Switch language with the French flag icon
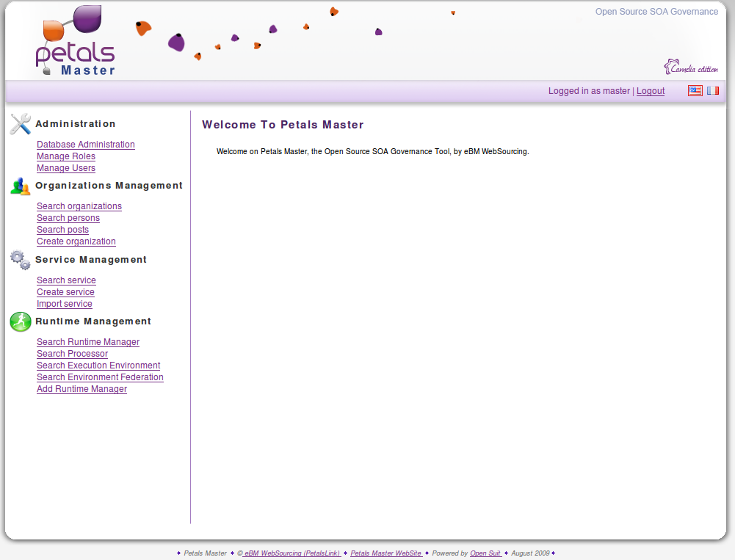 [x=713, y=91]
